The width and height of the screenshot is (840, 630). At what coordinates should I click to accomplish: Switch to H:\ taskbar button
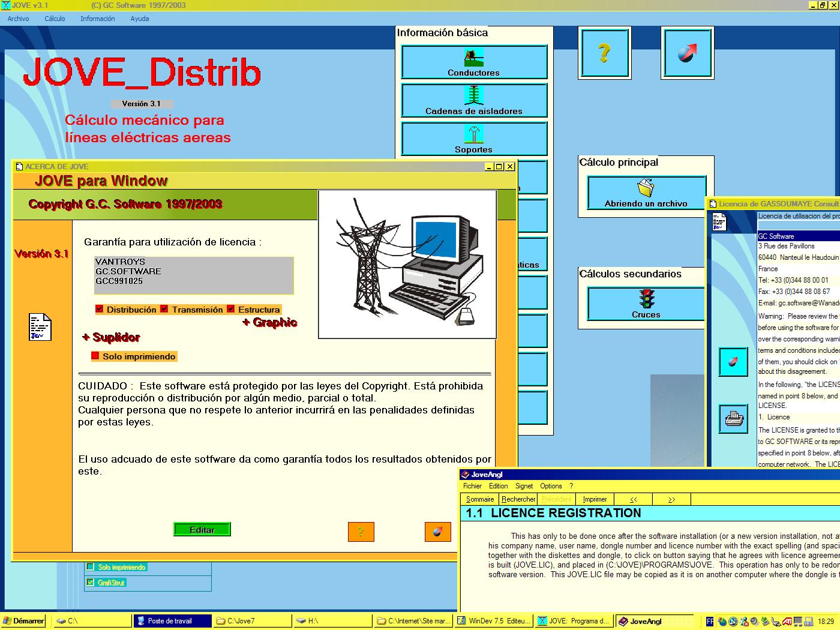332,621
